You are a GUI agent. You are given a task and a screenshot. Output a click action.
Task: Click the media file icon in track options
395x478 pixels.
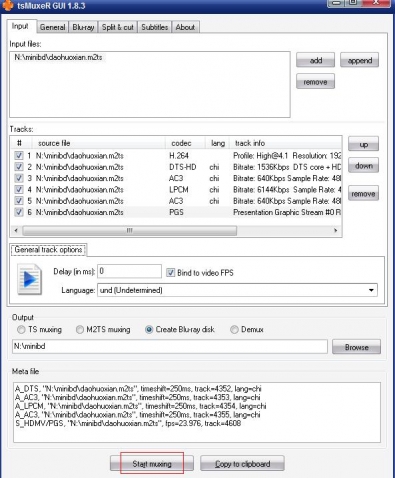[x=30, y=279]
